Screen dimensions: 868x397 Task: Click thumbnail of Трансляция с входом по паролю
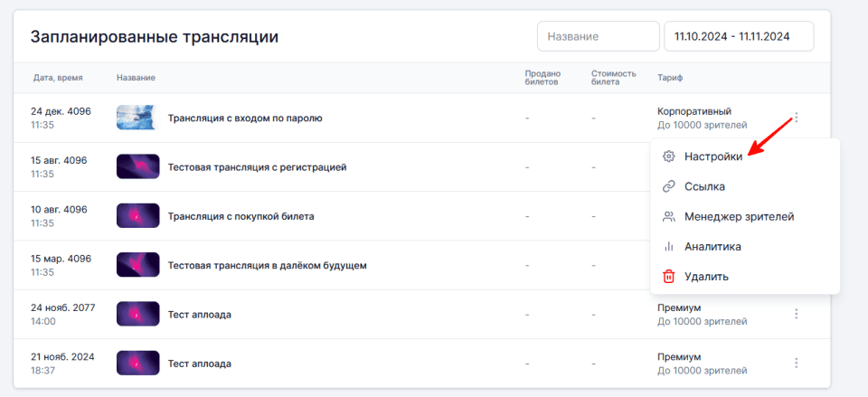tap(137, 118)
